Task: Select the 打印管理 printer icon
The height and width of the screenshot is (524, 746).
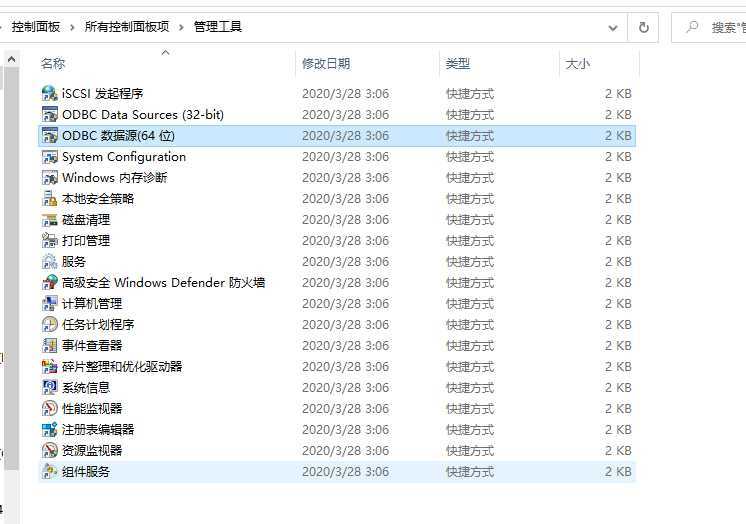Action: pos(49,240)
